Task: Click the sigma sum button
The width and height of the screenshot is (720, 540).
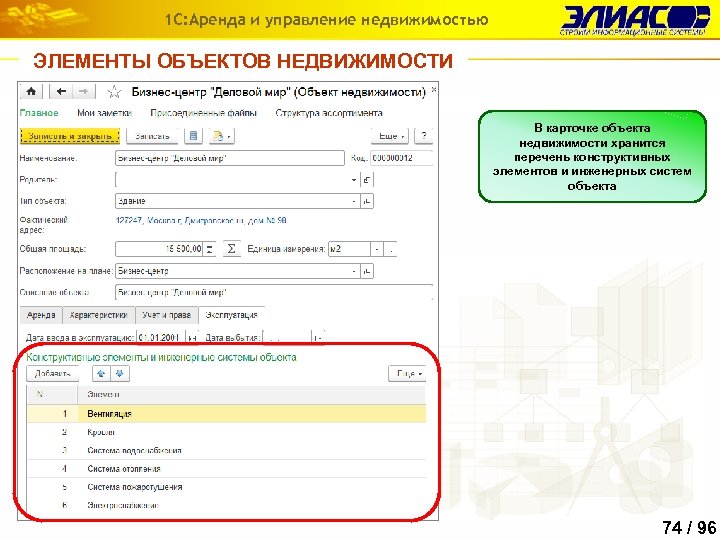Action: 231,249
